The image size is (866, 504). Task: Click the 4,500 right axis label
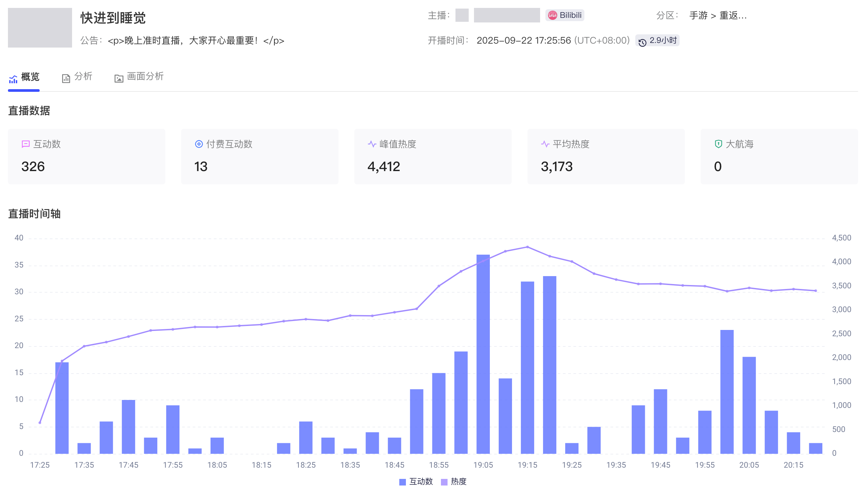tap(842, 238)
